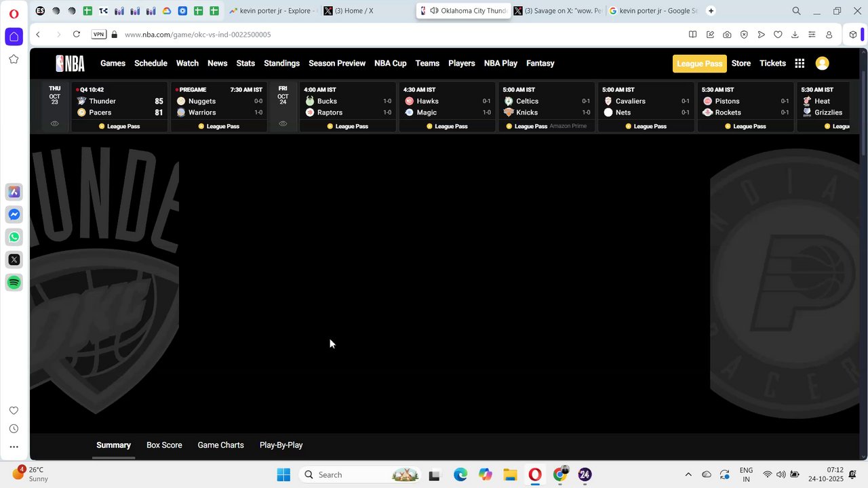Open Aria AI in the sidebar
Image resolution: width=868 pixels, height=488 pixels.
click(x=14, y=192)
